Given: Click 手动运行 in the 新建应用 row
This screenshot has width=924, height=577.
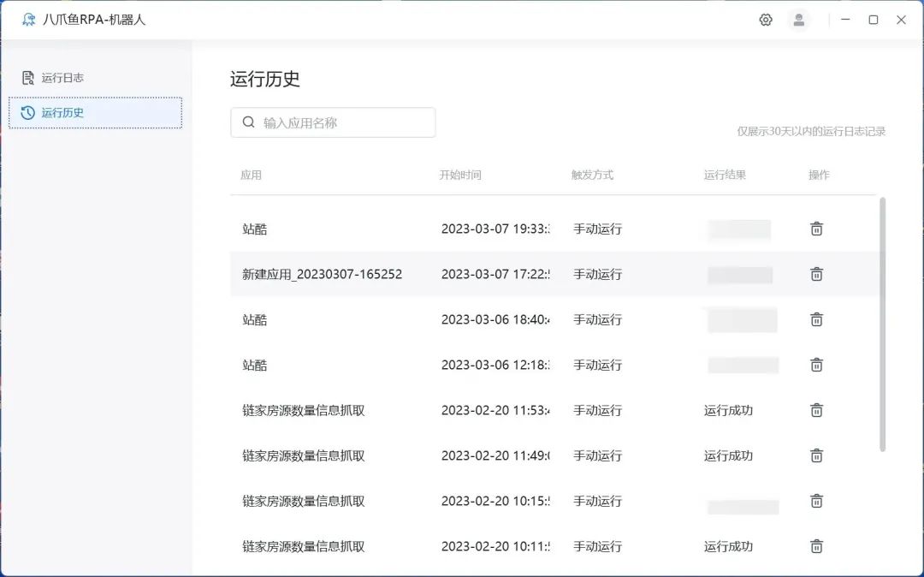Looking at the screenshot, I should point(597,274).
